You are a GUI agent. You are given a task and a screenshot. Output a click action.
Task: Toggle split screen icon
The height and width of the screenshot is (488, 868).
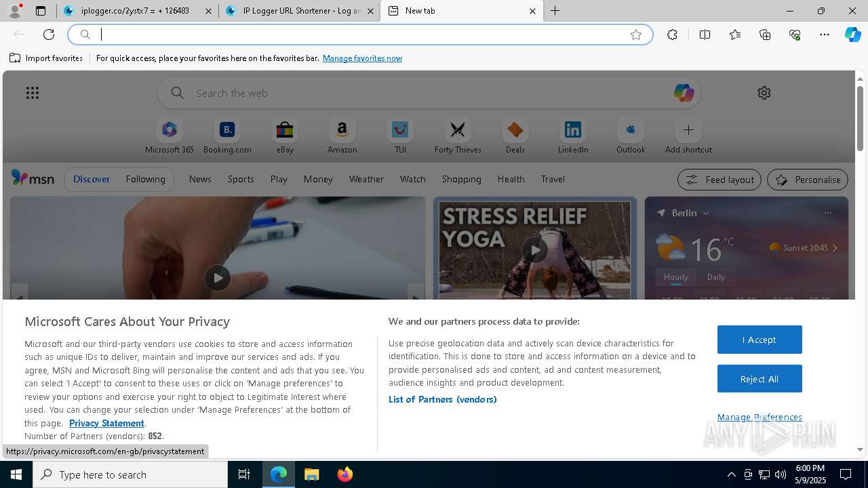(705, 35)
